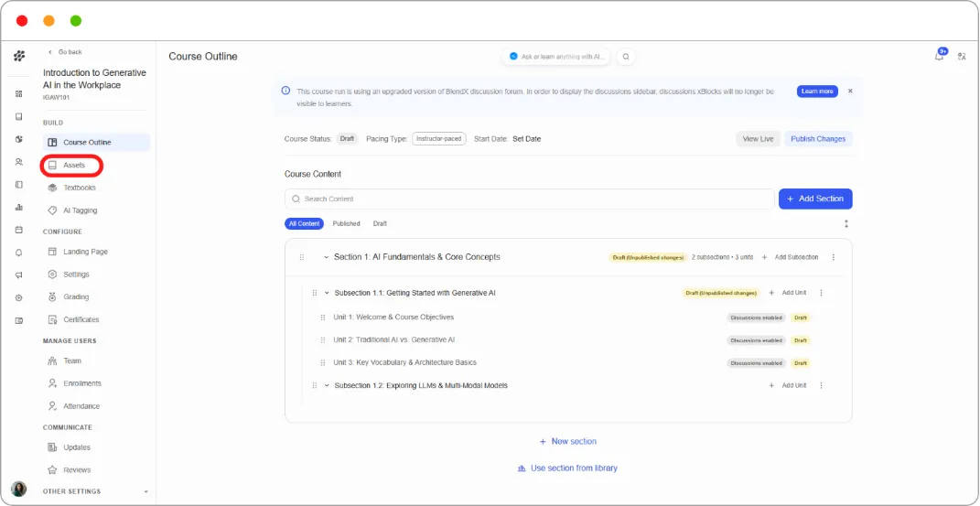Click the Unit 3 drag handle icon

(323, 363)
